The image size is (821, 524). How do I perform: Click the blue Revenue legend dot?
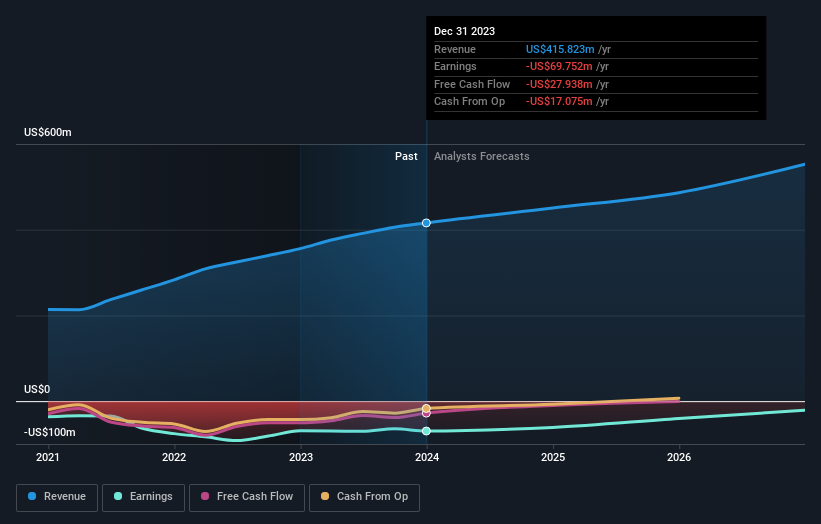coord(32,496)
